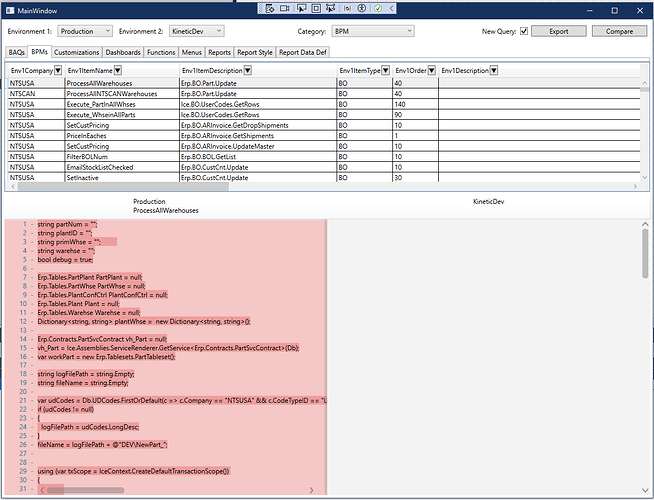Image resolution: width=654 pixels, height=500 pixels.
Task: Toggle Display Layout Adorners in debug toolbar
Action: 316,8
